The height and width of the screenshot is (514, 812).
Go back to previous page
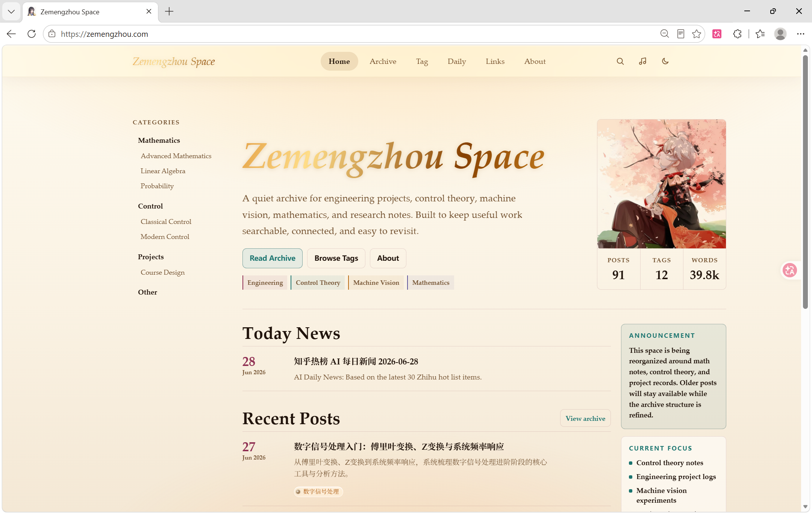pos(11,34)
